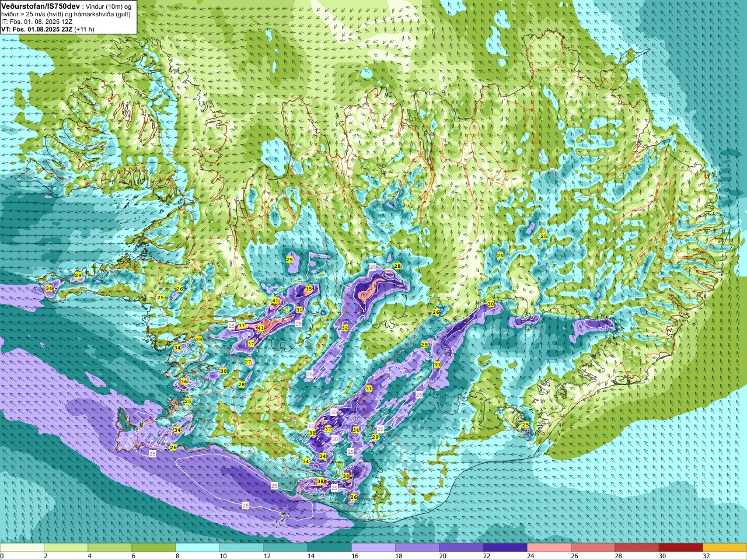Click the Veðurstofan/IS750dev title text
Screen dimensions: 747x560
pos(40,5)
